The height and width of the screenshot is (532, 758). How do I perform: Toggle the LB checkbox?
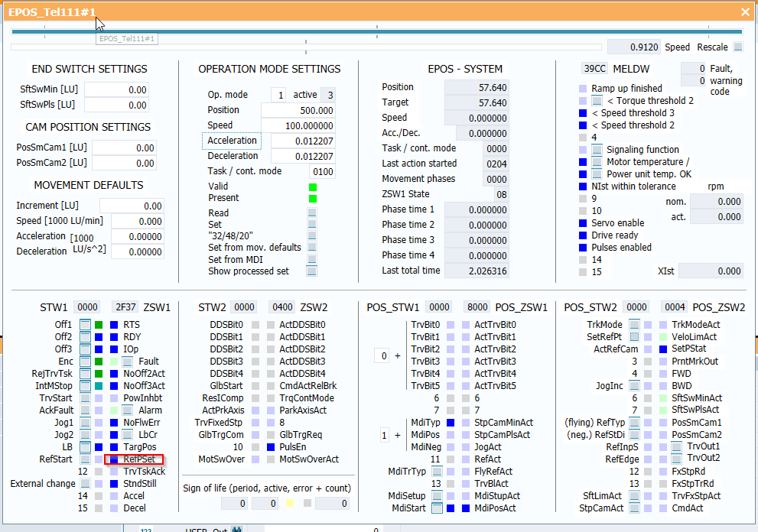tap(85, 447)
